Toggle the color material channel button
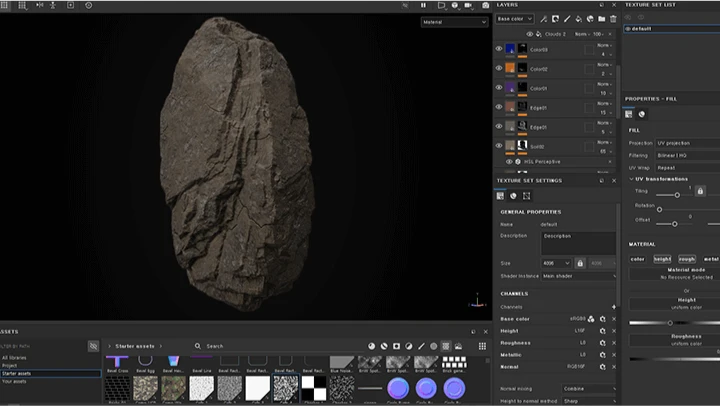This screenshot has width=720, height=406. click(637, 259)
